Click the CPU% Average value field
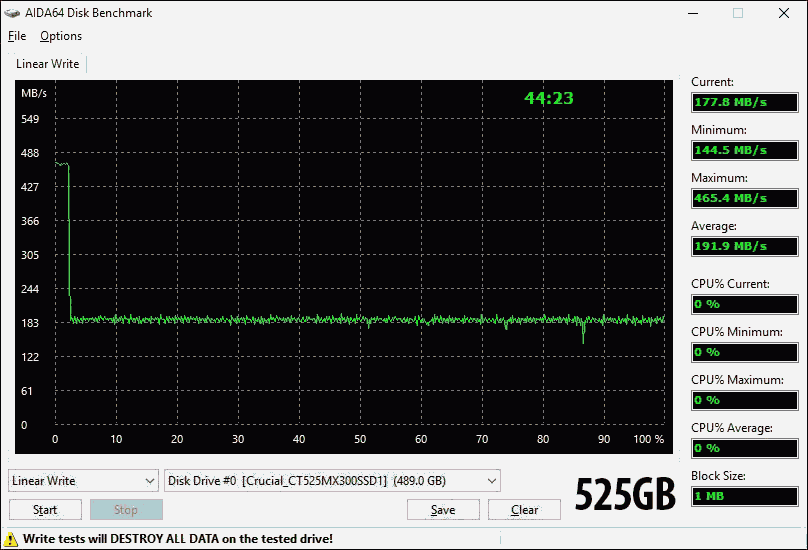808x550 pixels. [x=745, y=448]
